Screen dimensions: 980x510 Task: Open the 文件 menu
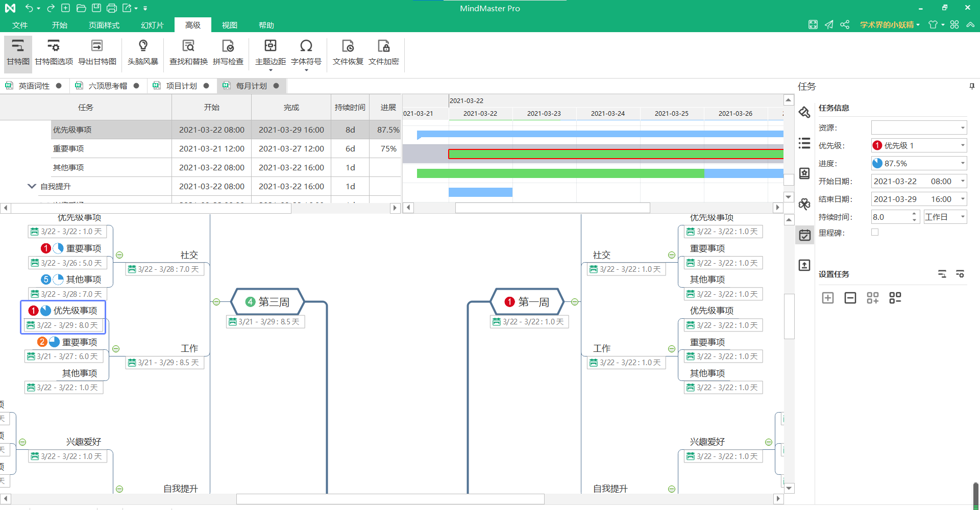(20, 25)
